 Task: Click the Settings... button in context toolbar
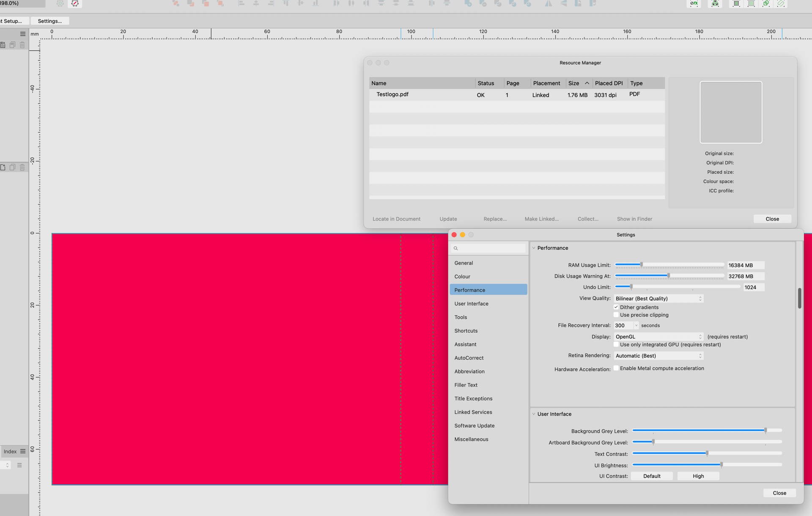pos(50,21)
